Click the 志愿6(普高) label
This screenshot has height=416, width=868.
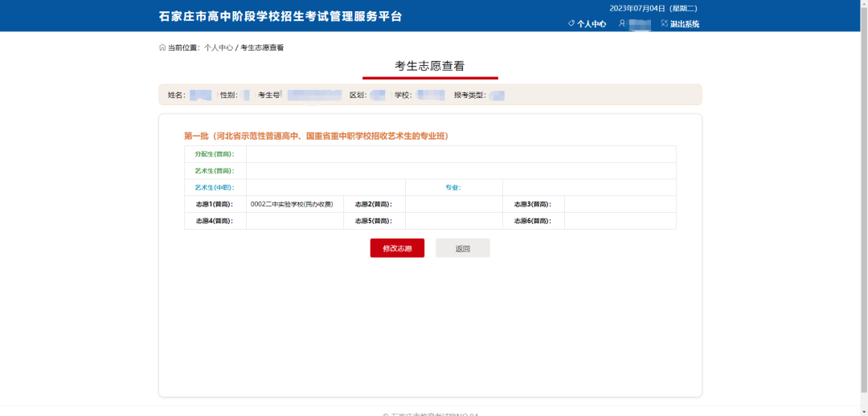[x=534, y=221]
